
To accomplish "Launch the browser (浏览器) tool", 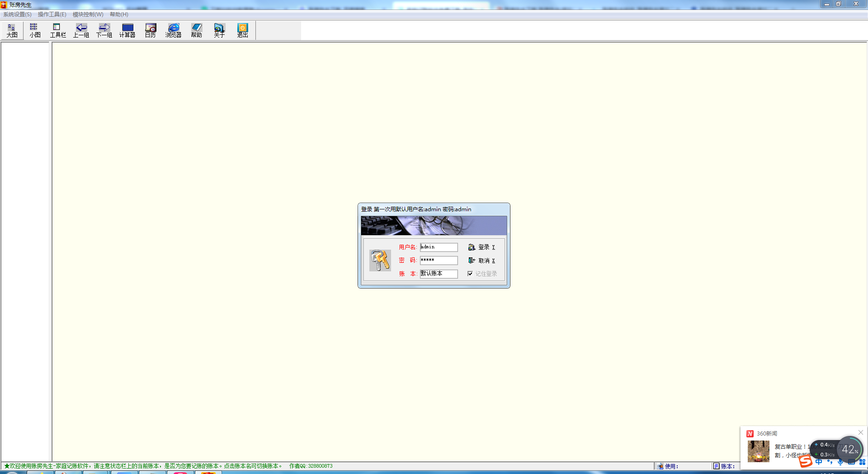I will pyautogui.click(x=173, y=31).
